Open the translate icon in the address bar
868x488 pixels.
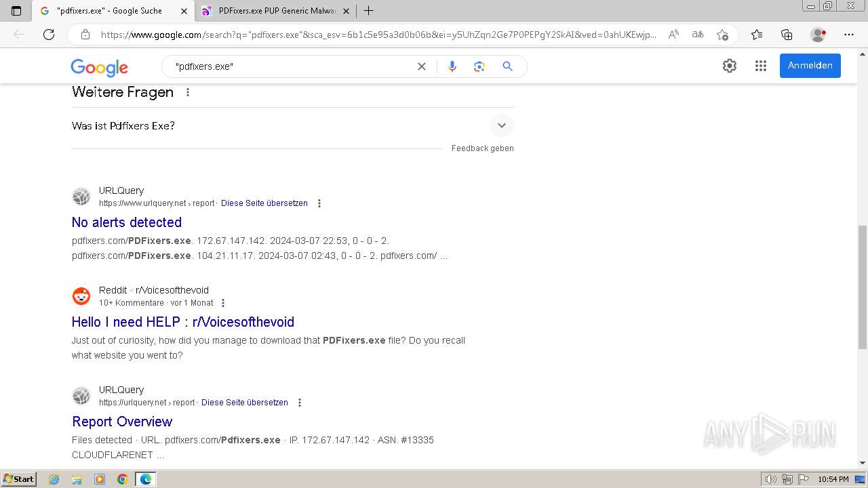click(698, 35)
